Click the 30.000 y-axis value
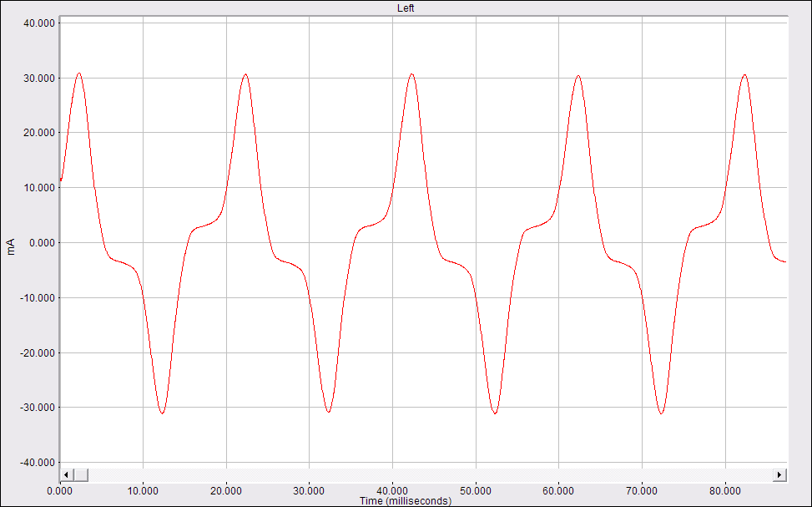This screenshot has width=812, height=507. coord(39,79)
